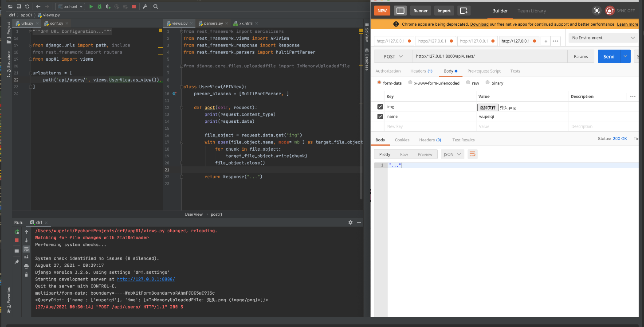Viewport: 644px width, 327px height.
Task: Clear the console with the trash icon
Action: tap(26, 275)
